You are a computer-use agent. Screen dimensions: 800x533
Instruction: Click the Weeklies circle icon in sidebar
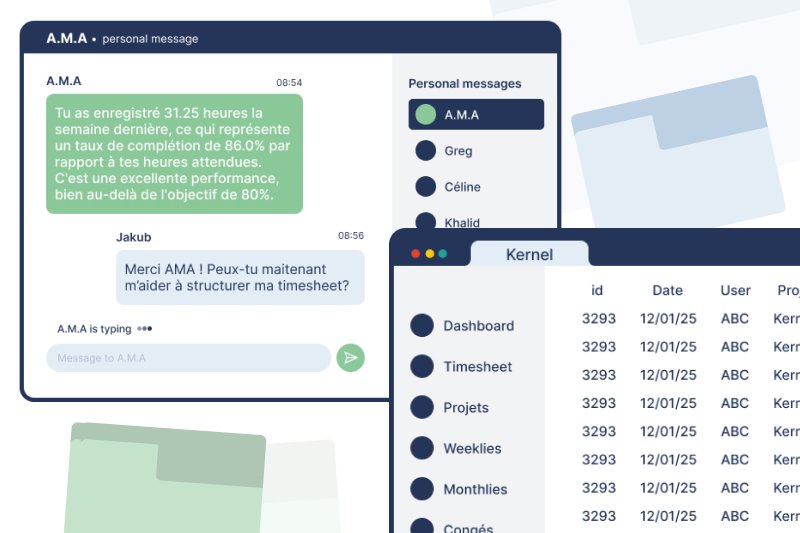(423, 448)
